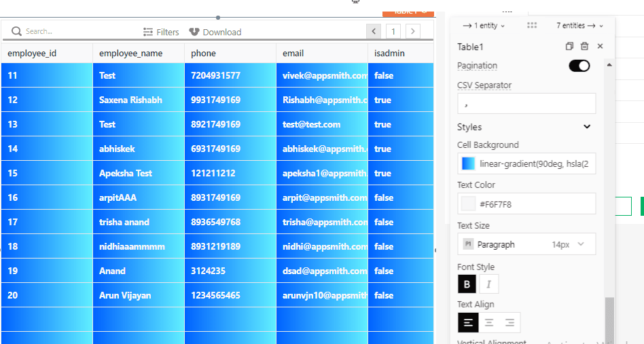Viewport: 644px width, 344px height.
Task: Select right text alignment
Action: [509, 323]
